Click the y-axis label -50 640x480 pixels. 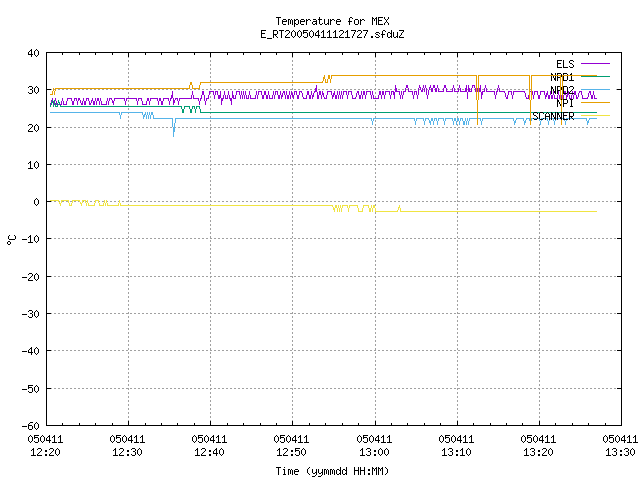[31, 389]
